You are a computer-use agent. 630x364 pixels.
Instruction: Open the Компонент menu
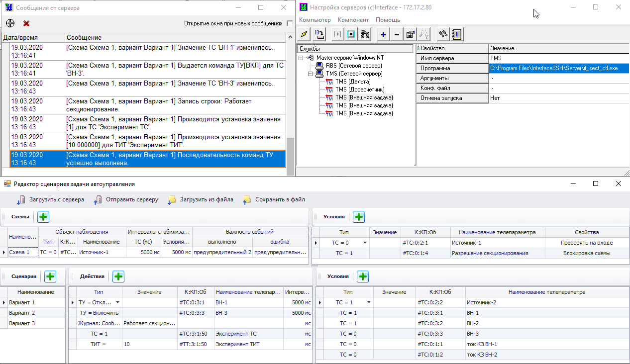click(x=353, y=20)
